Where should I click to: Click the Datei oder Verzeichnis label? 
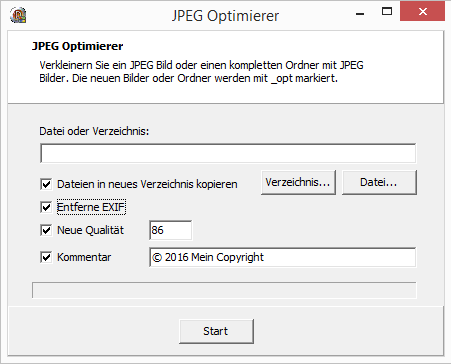coord(94,131)
